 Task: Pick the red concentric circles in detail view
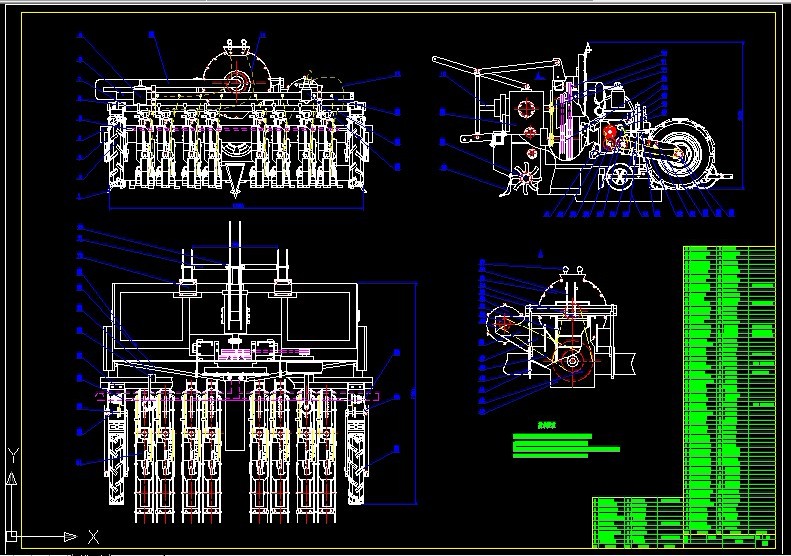point(572,361)
